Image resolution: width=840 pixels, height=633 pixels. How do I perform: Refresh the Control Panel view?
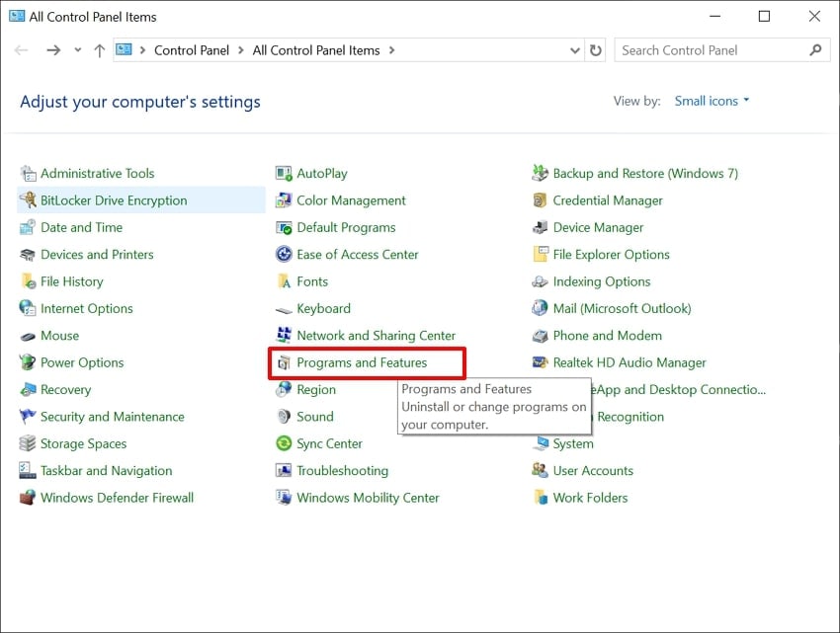595,50
